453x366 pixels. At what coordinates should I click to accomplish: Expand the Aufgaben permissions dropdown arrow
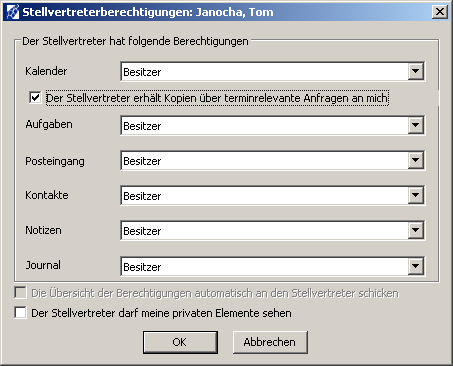[415, 125]
